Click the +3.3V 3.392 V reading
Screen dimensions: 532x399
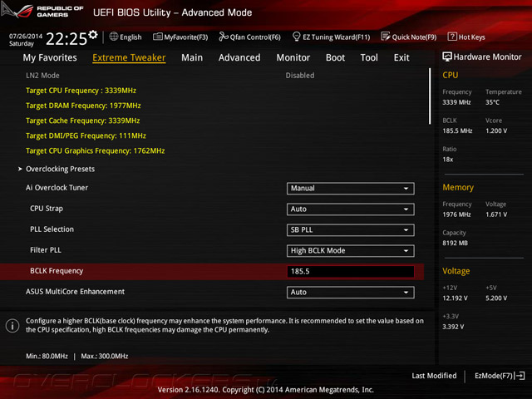click(453, 327)
